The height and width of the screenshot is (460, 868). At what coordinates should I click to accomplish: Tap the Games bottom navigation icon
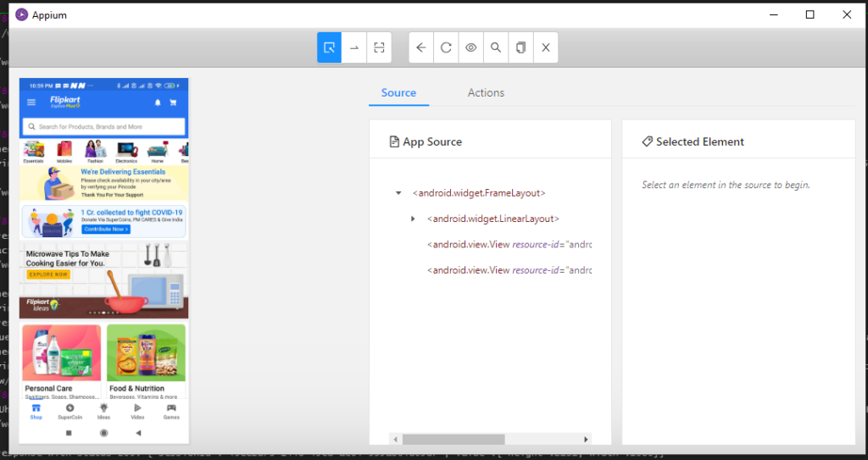(x=171, y=412)
